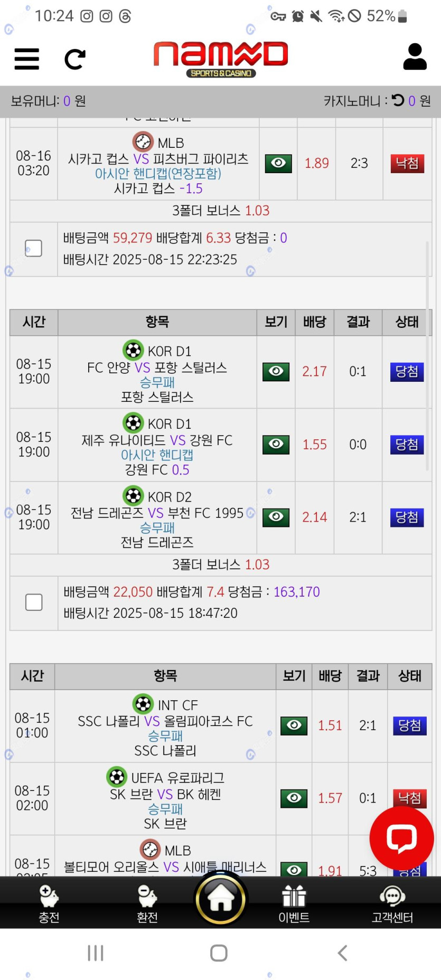Screen dimensions: 441x980
Task: Click 낙첨 status for 시카고 컵스 match
Action: (407, 163)
